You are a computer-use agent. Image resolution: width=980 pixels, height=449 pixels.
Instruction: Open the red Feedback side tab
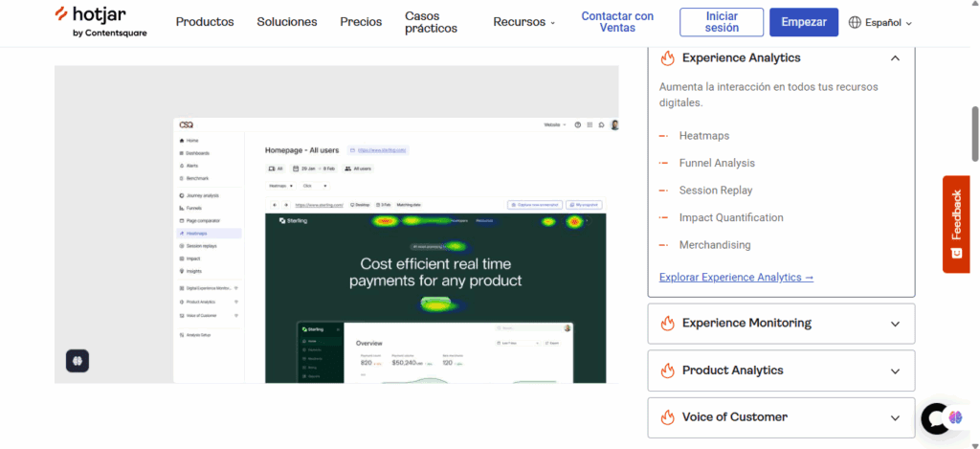(956, 224)
